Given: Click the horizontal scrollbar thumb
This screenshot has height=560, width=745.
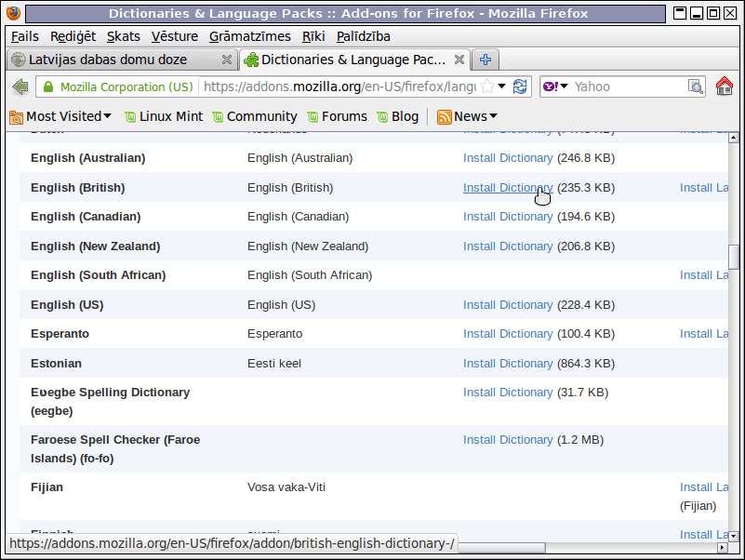Looking at the screenshot, I should [500, 548].
